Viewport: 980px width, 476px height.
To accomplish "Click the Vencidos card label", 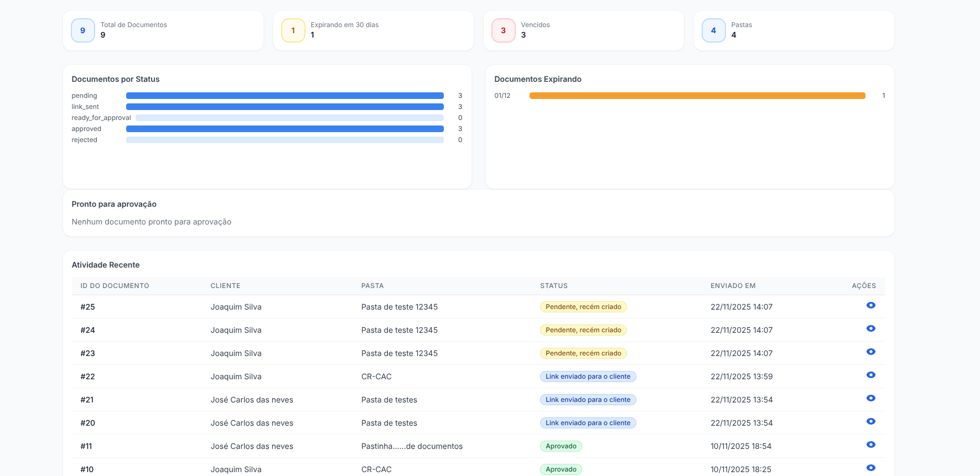I will click(x=535, y=25).
